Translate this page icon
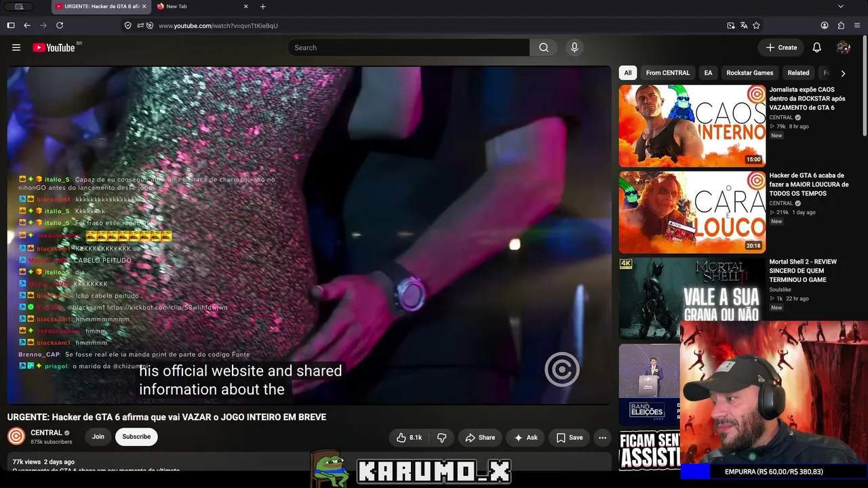 click(x=744, y=25)
